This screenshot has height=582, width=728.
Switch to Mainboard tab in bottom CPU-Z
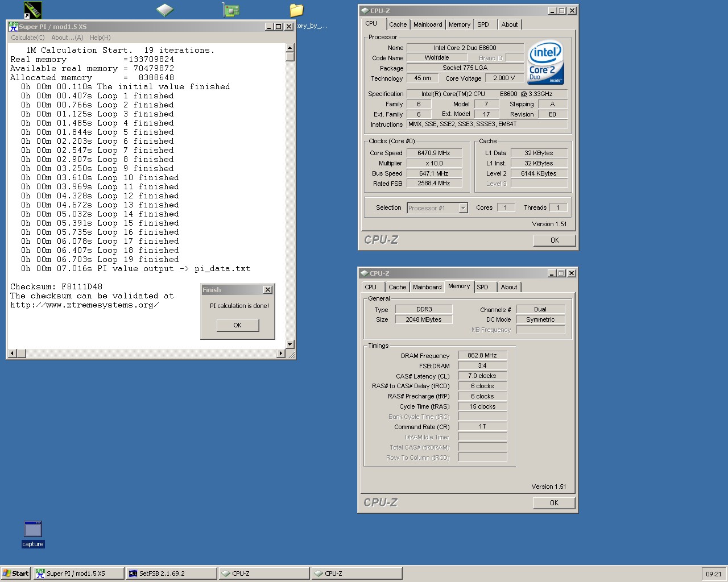[427, 287]
